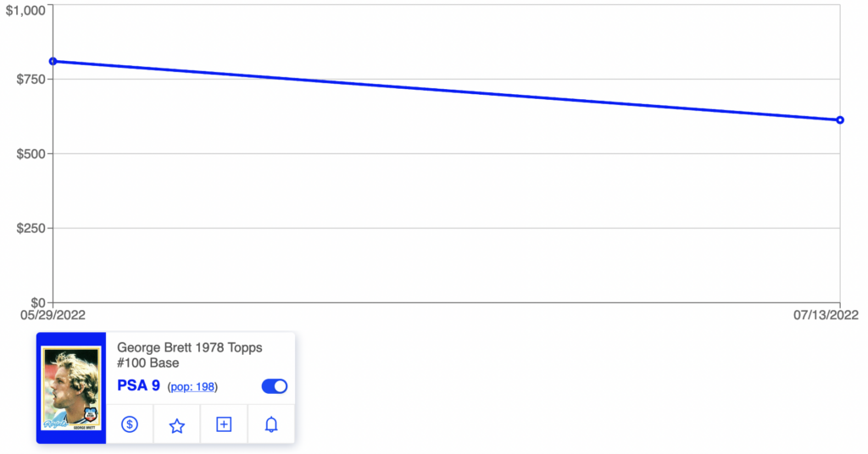Select the PSA 9 grade label
Image resolution: width=868 pixels, height=454 pixels.
(x=138, y=385)
